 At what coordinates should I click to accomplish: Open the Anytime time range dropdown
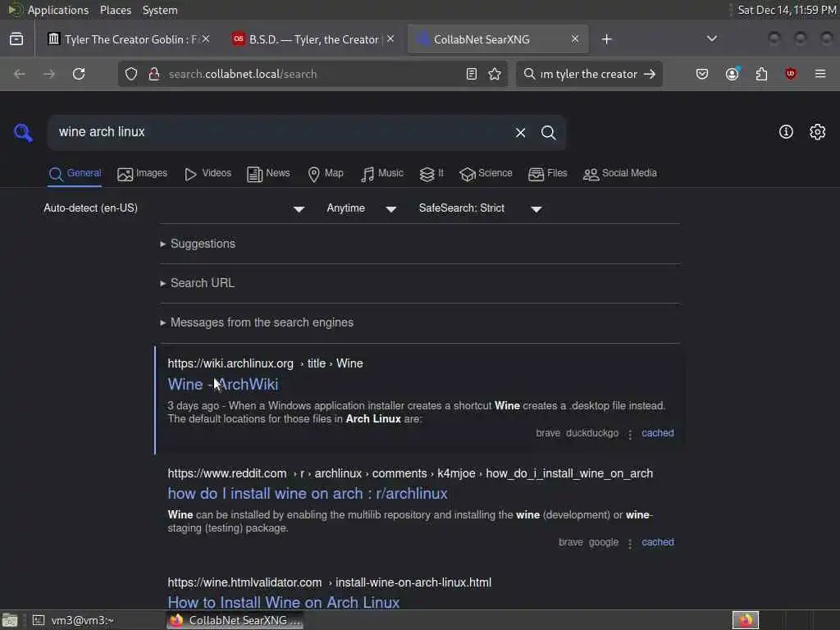tap(362, 208)
